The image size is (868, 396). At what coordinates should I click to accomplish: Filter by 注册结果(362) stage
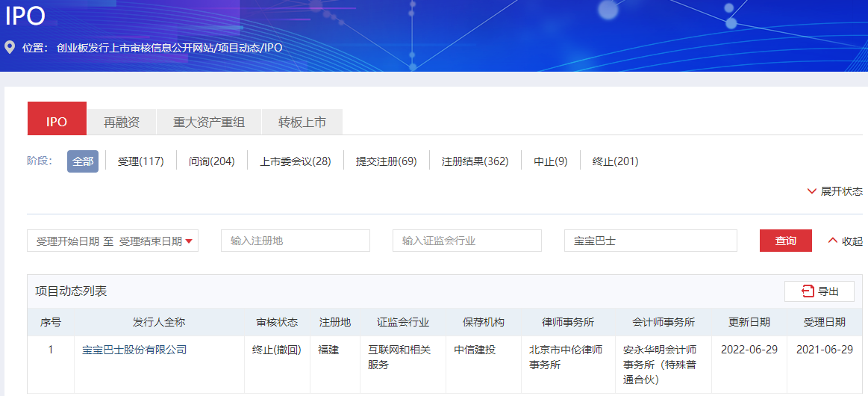click(475, 161)
